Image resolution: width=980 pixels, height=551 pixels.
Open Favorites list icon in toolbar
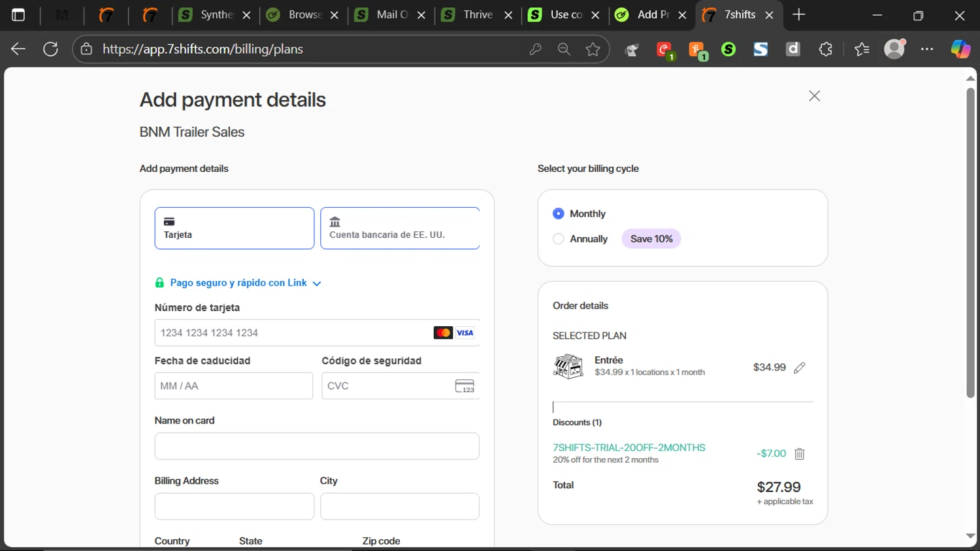(862, 49)
